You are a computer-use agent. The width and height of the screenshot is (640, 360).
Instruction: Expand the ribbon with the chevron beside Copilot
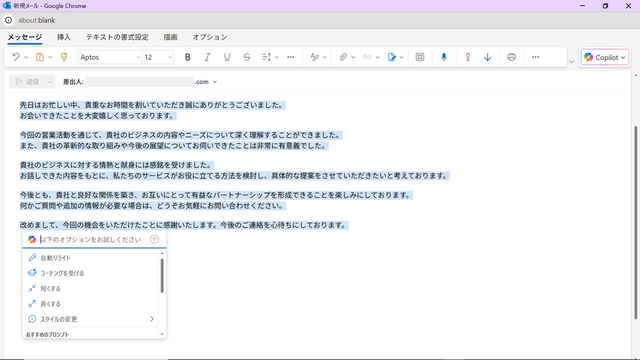pos(571,62)
